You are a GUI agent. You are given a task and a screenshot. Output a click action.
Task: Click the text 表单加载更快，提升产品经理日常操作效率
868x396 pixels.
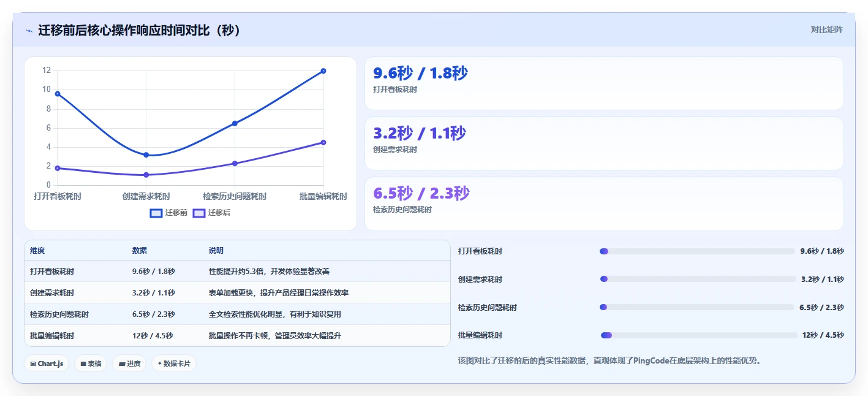coord(279,293)
